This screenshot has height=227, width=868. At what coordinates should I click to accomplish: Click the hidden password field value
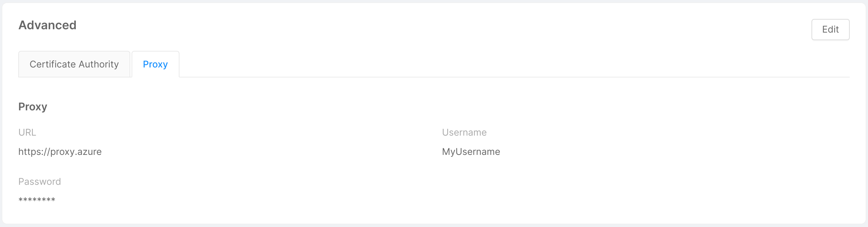37,199
